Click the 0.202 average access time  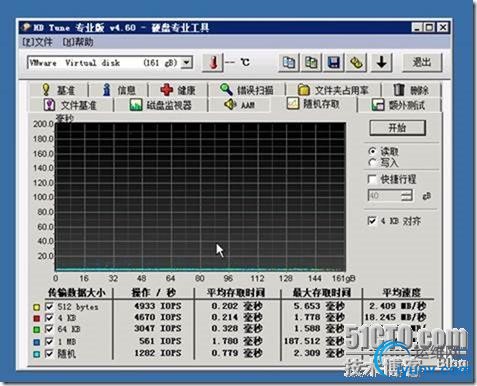pyautogui.click(x=237, y=306)
